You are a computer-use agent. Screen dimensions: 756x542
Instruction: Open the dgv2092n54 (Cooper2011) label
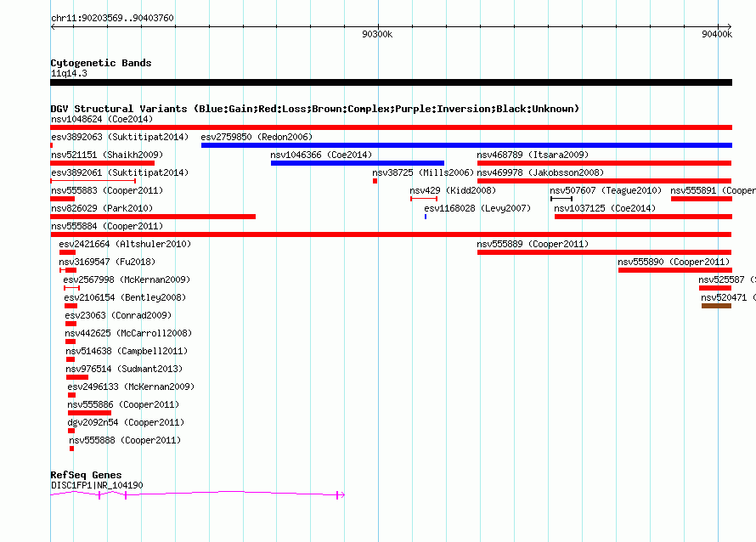[126, 422]
